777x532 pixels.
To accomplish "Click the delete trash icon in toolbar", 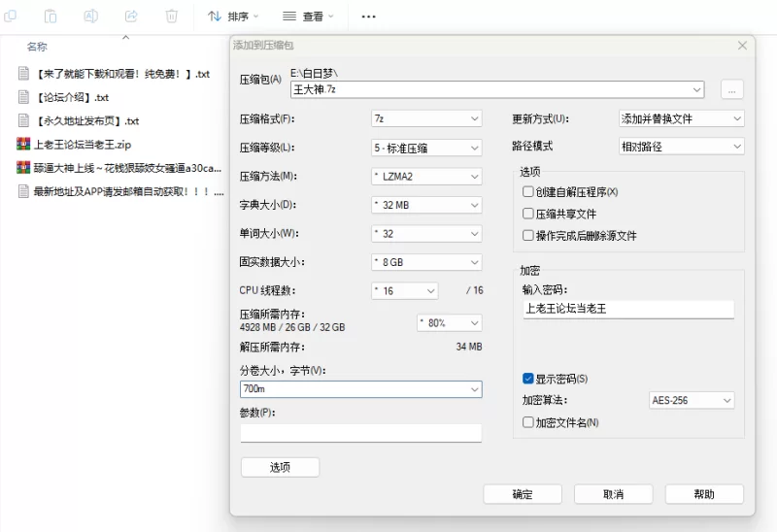I will [x=172, y=17].
